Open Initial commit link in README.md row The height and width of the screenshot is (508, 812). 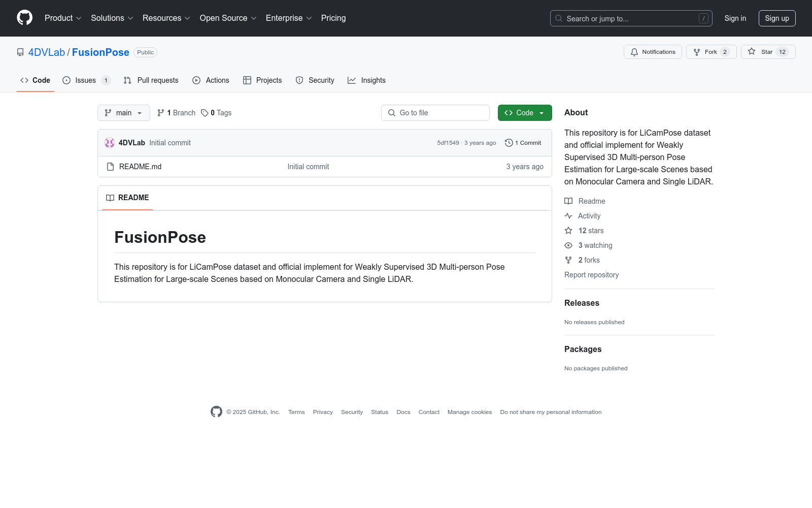(x=308, y=167)
